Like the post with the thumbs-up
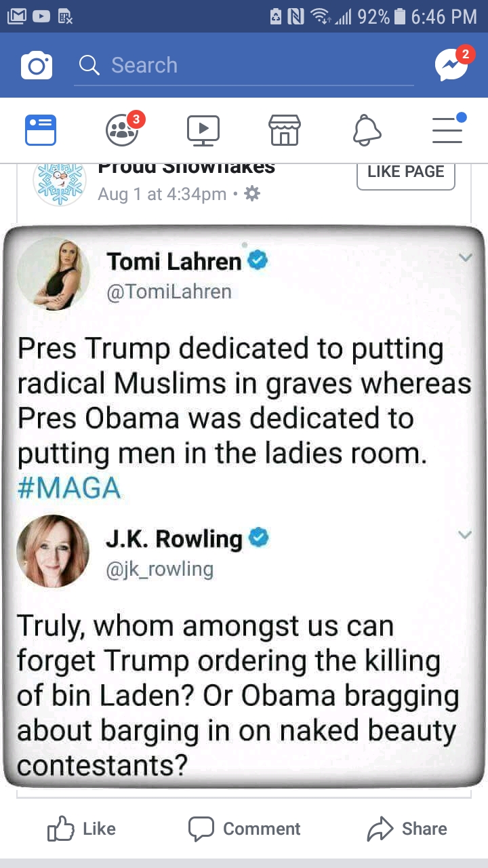This screenshot has width=488, height=868. click(81, 829)
